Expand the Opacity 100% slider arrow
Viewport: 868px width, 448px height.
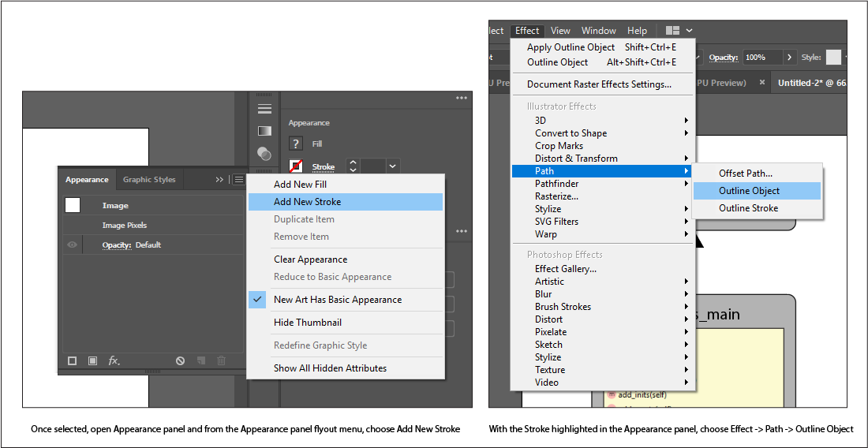point(788,58)
